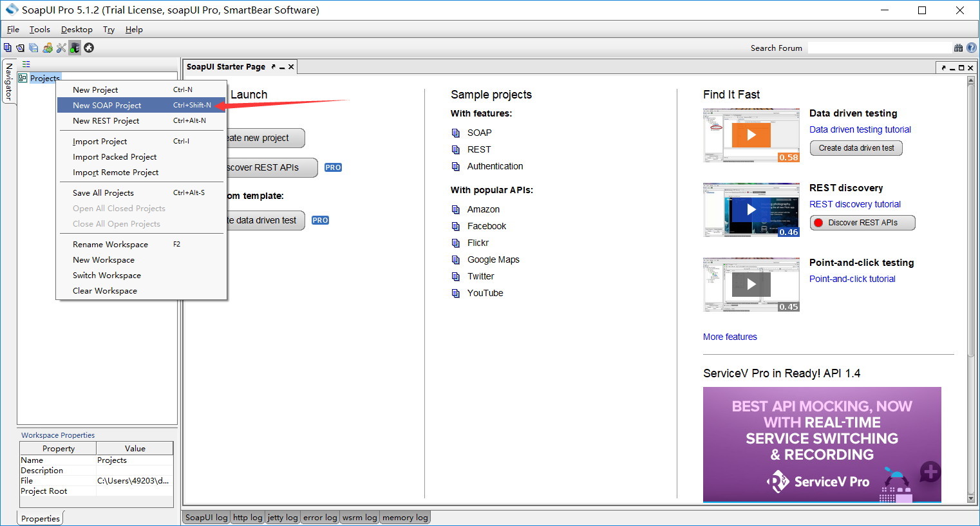Screen dimensions: 980x526
Task: Open the Help menu
Action: (x=134, y=30)
